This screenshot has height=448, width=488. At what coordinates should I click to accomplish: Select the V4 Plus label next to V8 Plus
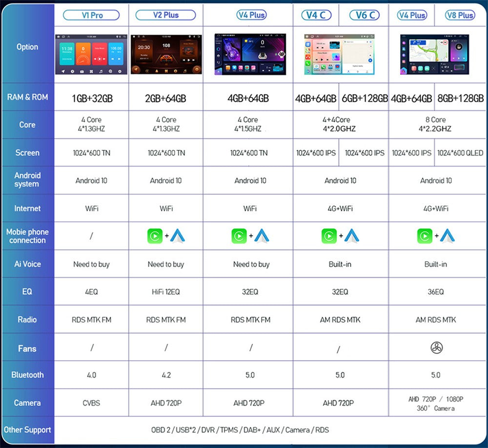click(412, 15)
